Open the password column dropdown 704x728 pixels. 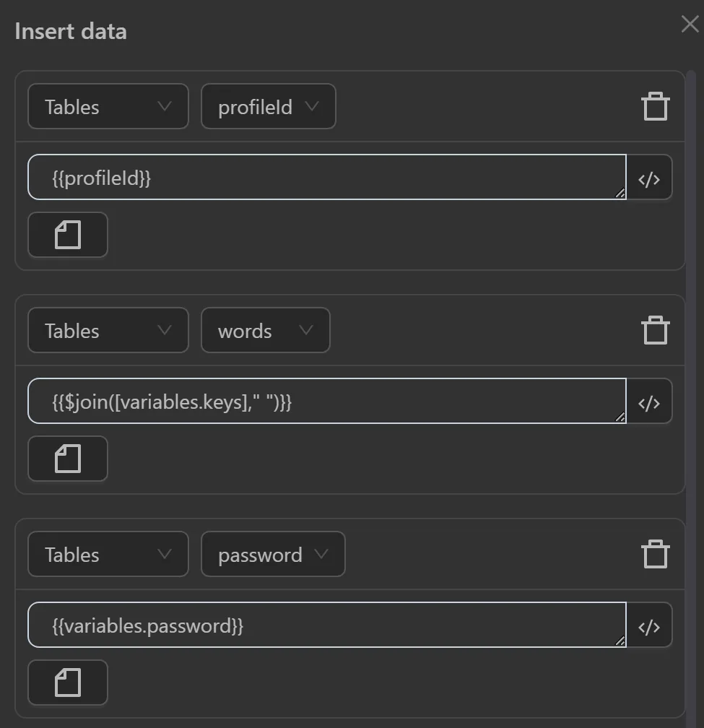coord(272,554)
